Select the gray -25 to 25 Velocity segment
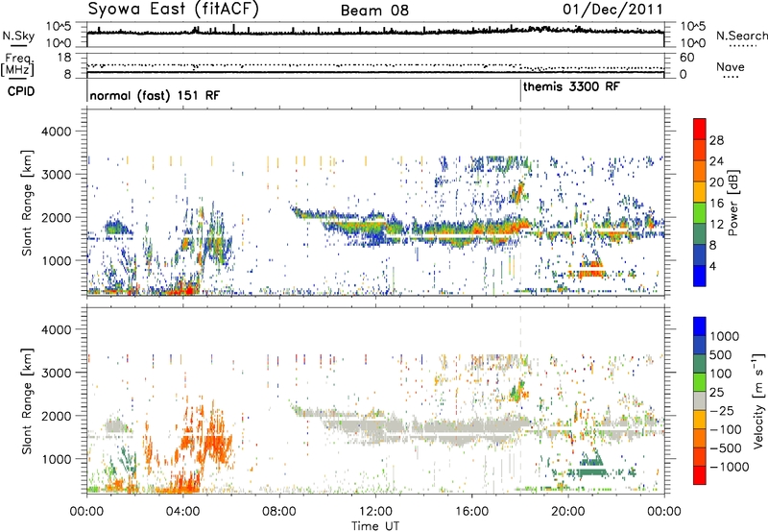This screenshot has height=532, width=768. coord(700,401)
